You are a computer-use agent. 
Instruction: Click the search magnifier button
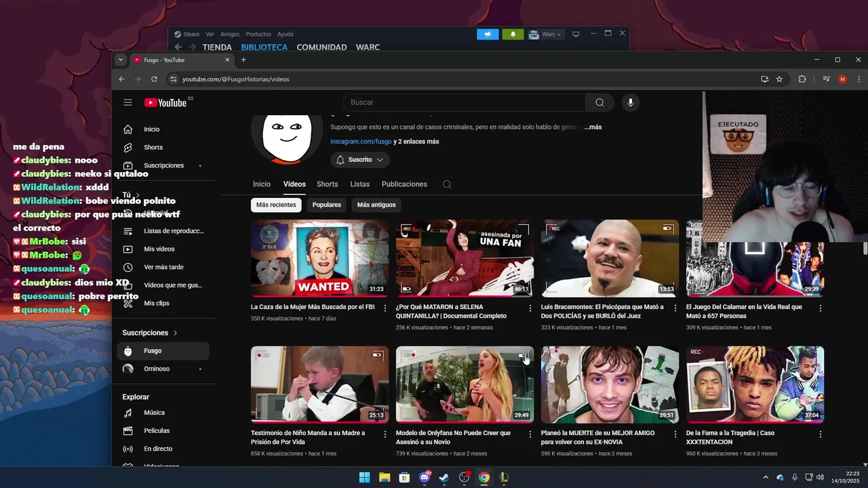click(x=599, y=102)
